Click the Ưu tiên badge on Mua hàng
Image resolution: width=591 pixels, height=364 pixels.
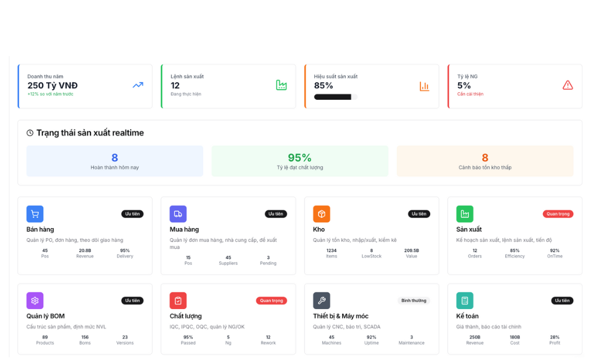pyautogui.click(x=275, y=214)
